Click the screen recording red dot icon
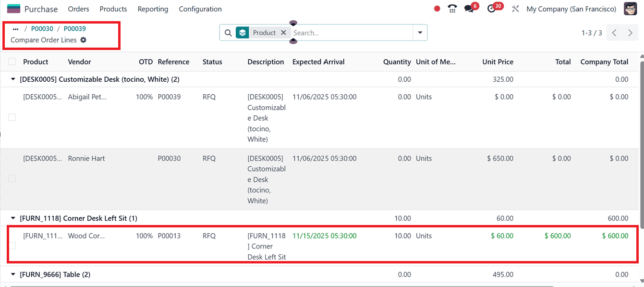Screen dimensions: 644x287 (437, 8)
